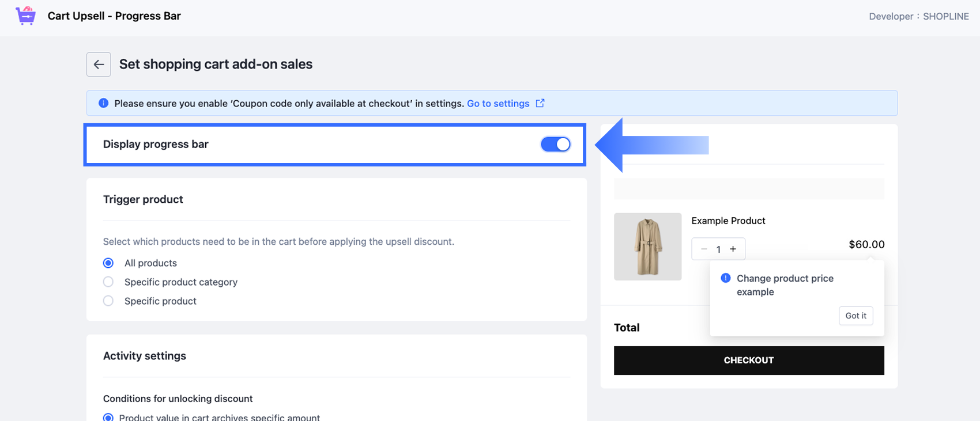Select the All products radio option
The image size is (980, 421).
[x=108, y=263]
